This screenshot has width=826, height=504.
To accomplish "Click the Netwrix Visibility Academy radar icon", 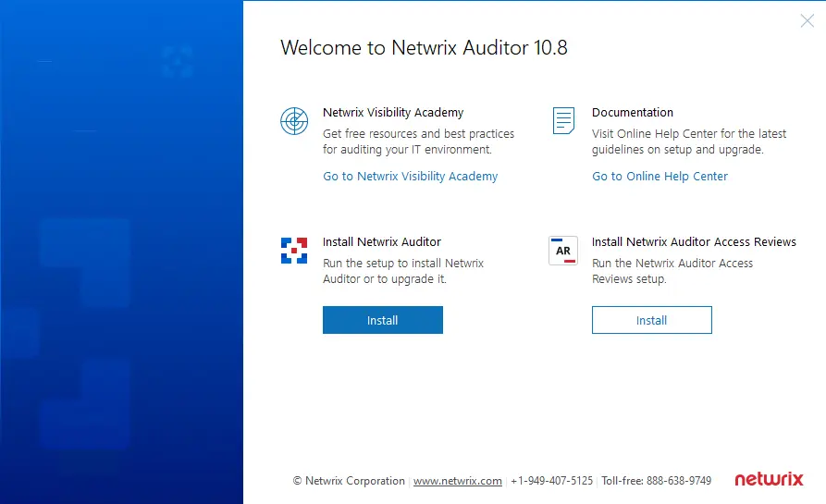I will [294, 121].
